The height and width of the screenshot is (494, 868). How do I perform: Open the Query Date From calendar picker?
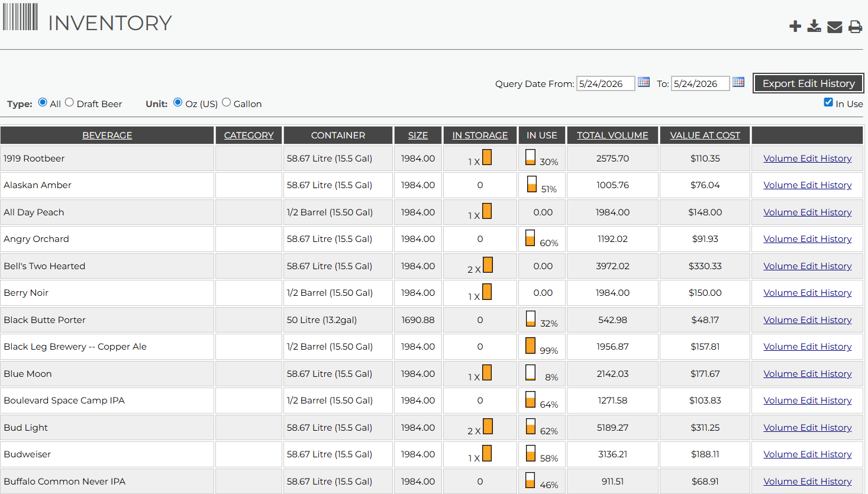click(x=644, y=82)
